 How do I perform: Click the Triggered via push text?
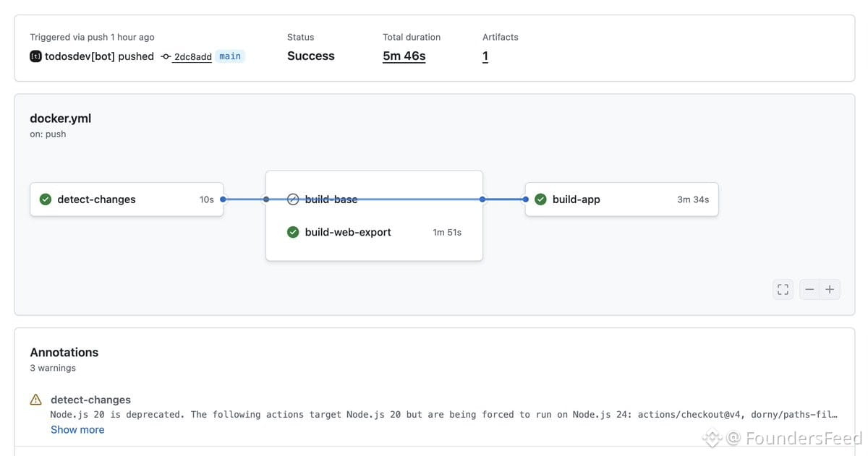click(92, 37)
